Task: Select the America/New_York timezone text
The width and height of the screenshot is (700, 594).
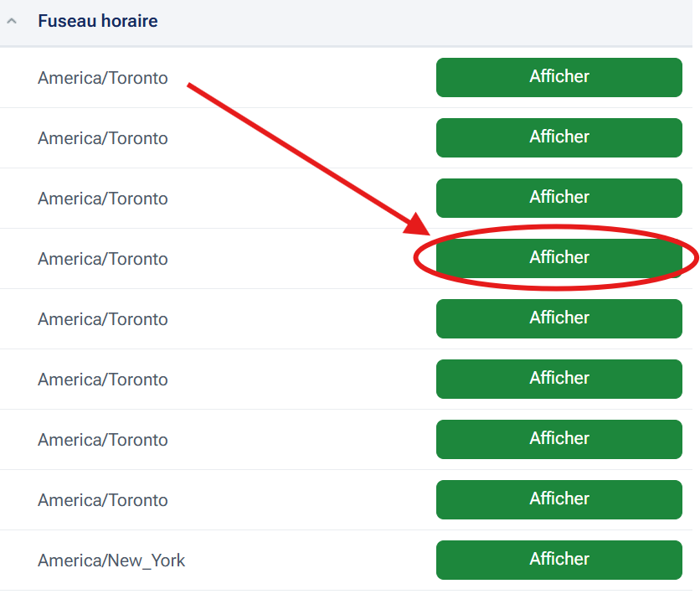Action: tap(111, 560)
